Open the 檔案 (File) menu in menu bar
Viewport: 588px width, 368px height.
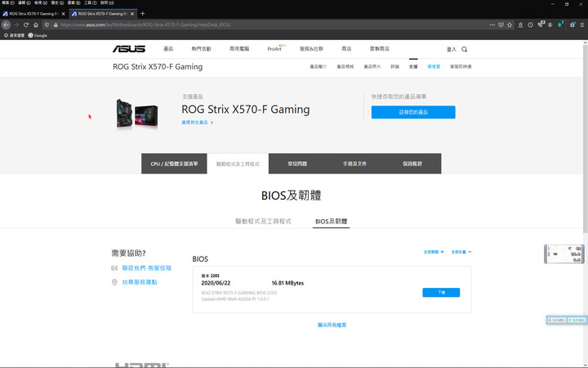[8, 2]
